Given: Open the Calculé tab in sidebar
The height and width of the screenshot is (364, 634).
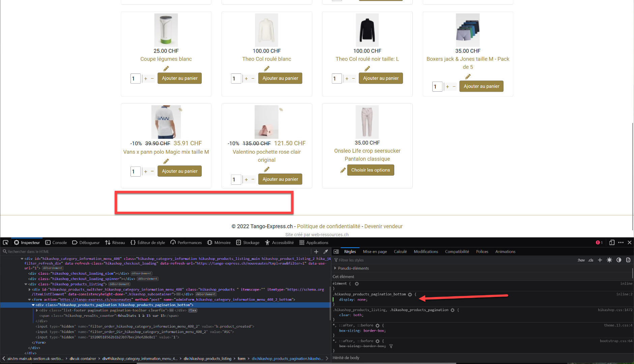Looking at the screenshot, I should pos(400,252).
